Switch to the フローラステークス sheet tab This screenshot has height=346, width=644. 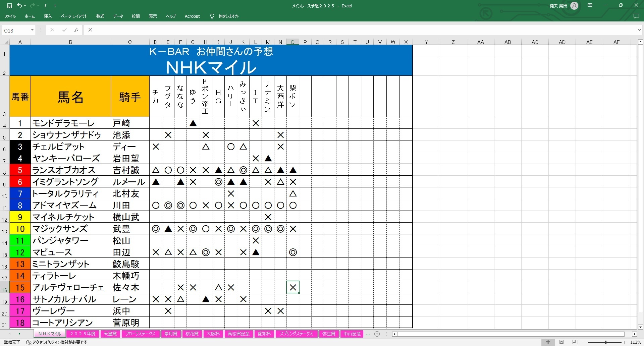coord(141,334)
